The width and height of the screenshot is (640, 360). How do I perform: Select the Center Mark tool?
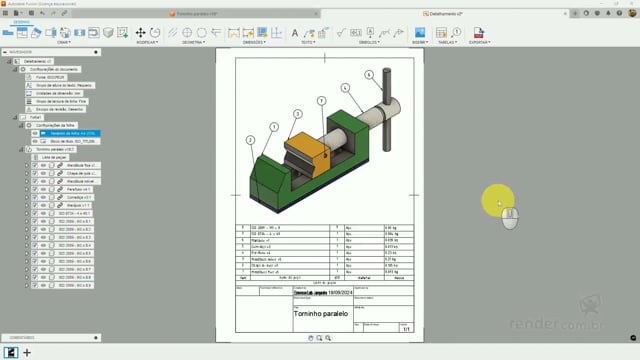pos(187,33)
